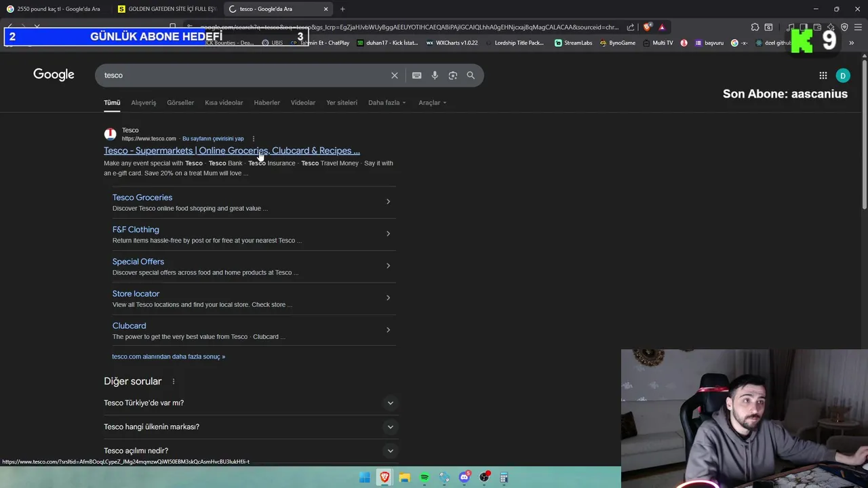This screenshot has height=488, width=868.
Task: Search by image using the Google Lens icon
Action: pyautogui.click(x=453, y=75)
